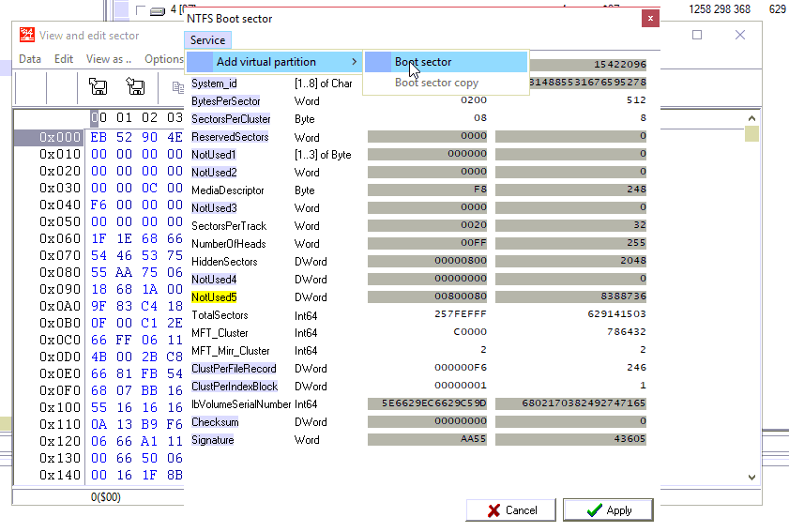Click the copy icon in the toolbar
Viewport: 789px width, 532px height.
177,87
